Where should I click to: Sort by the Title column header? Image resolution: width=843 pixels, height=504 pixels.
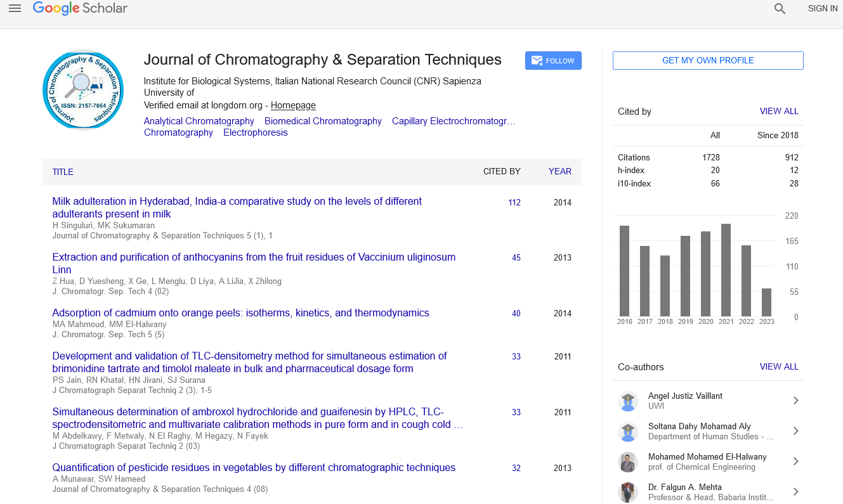pos(63,172)
